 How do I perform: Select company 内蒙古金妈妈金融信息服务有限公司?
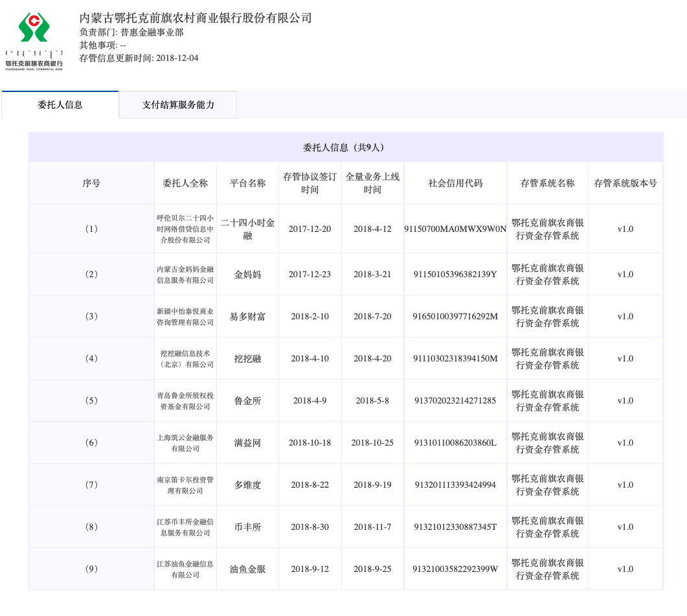(185, 275)
